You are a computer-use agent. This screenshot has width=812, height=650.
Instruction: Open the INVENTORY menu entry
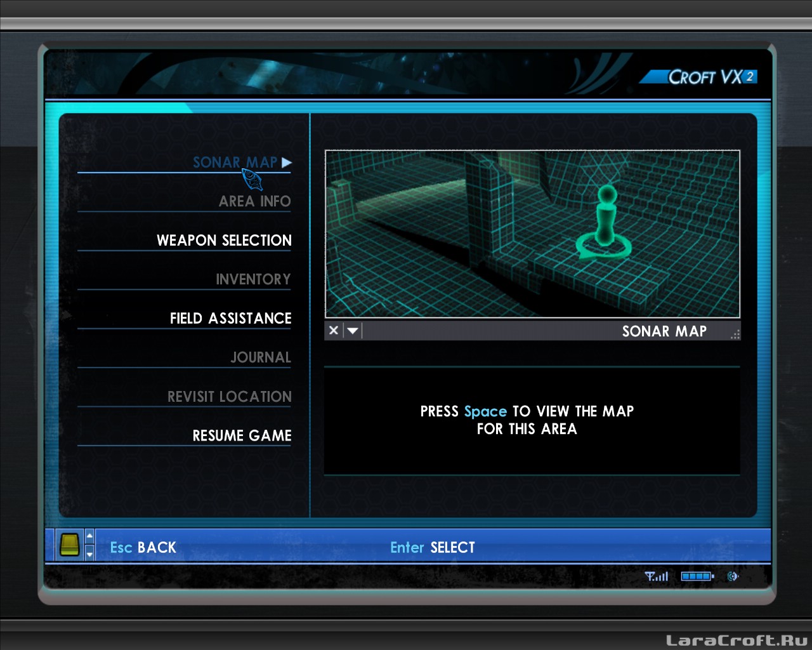click(253, 279)
